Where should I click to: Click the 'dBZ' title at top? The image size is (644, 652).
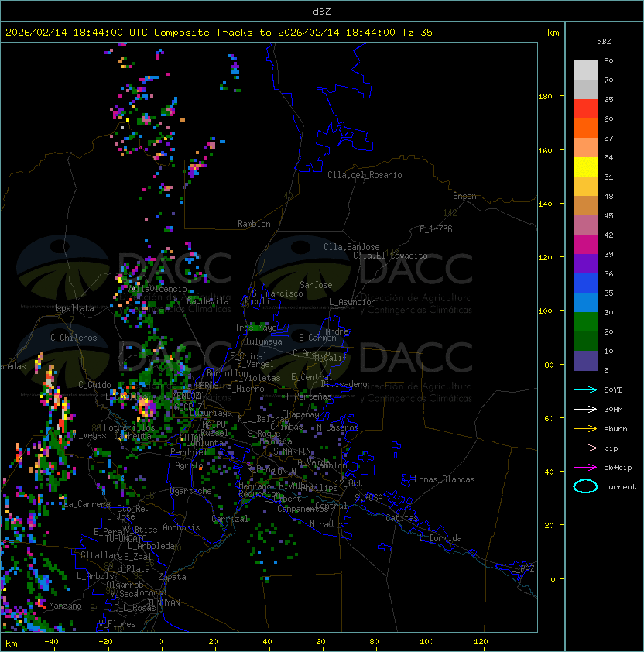tap(322, 11)
